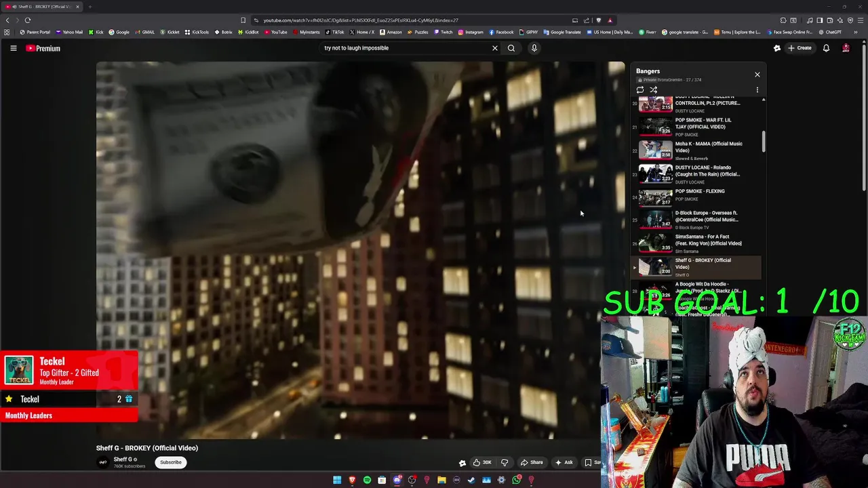
Task: Open POP SMOKE - FLEXING playlist item
Action: tap(697, 197)
